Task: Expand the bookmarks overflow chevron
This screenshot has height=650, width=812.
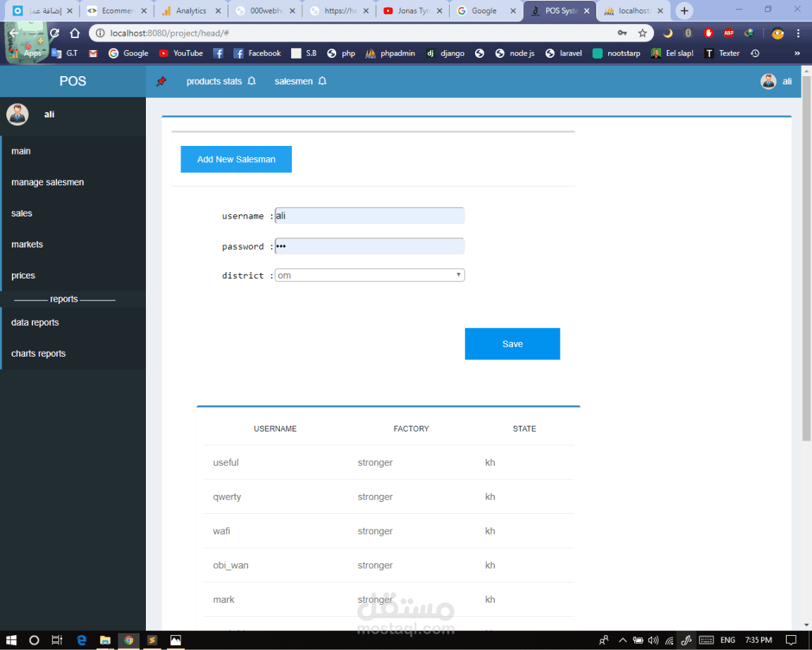Action: 797,54
